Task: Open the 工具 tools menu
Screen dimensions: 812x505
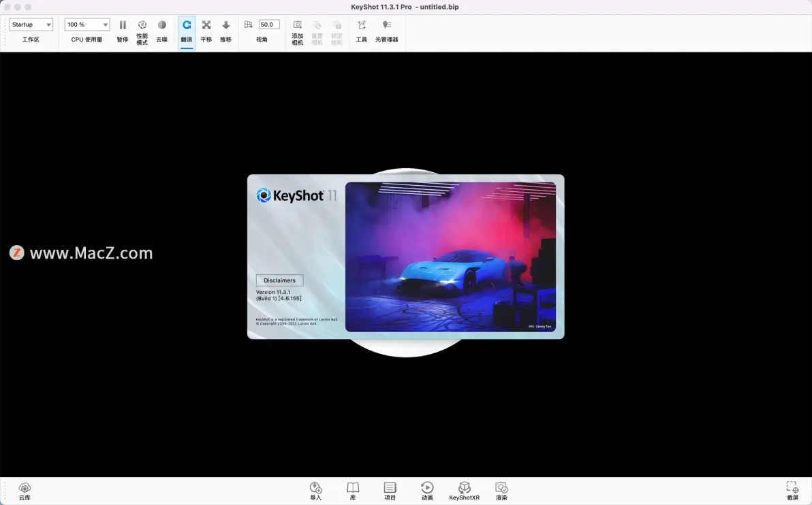Action: (362, 25)
